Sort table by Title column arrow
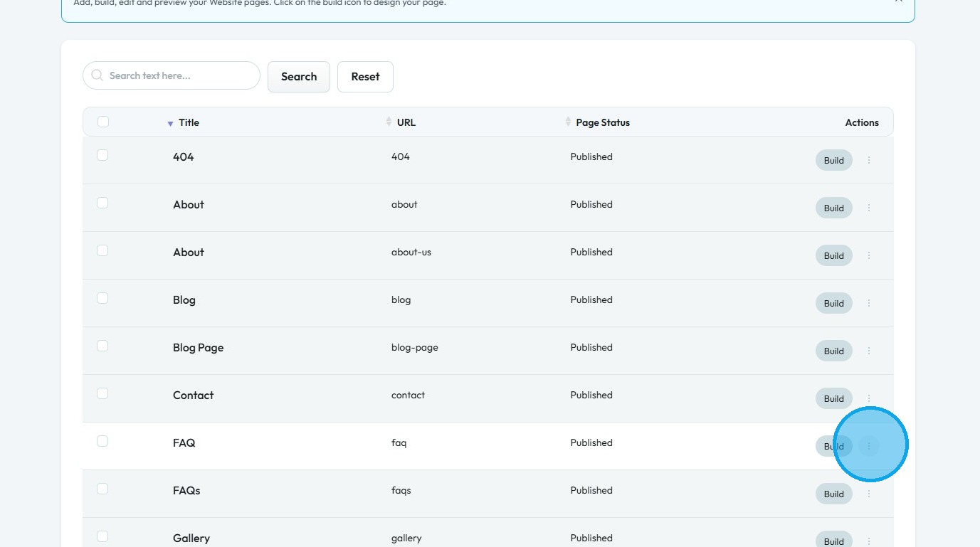 (170, 123)
